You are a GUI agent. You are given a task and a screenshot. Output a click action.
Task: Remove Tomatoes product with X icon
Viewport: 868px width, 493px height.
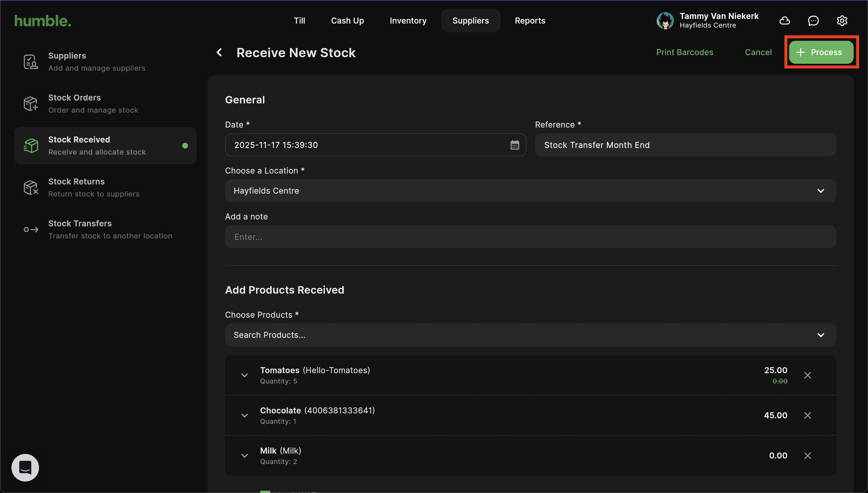[807, 375]
